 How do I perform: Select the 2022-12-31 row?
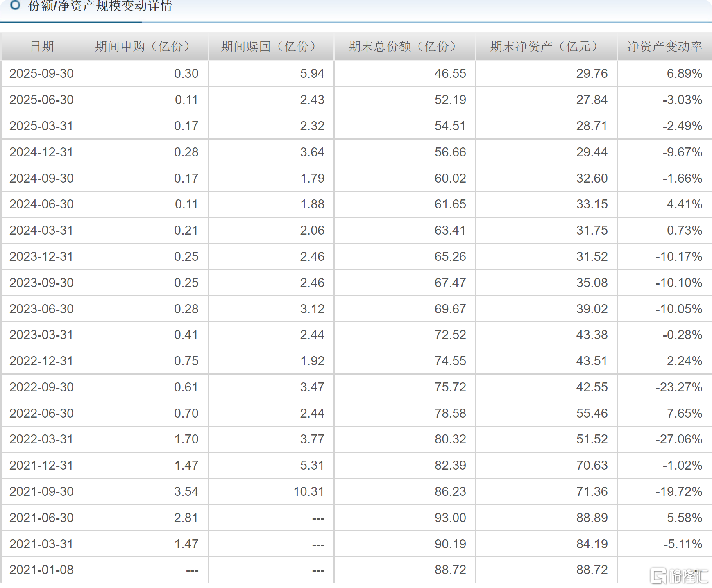coord(41,361)
